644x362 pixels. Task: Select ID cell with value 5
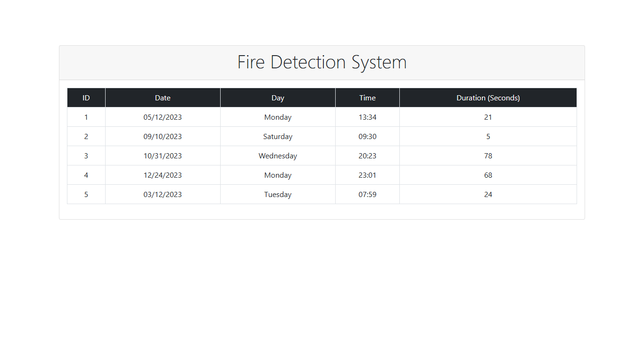coord(86,194)
